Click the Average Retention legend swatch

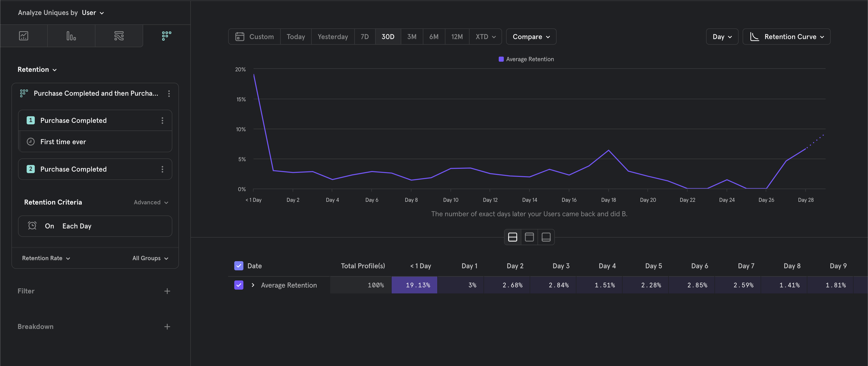501,59
